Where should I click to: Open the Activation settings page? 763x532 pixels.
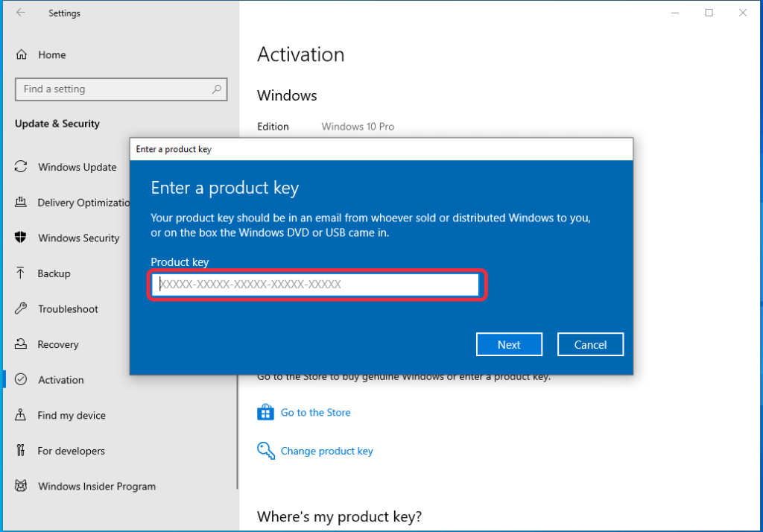point(60,380)
